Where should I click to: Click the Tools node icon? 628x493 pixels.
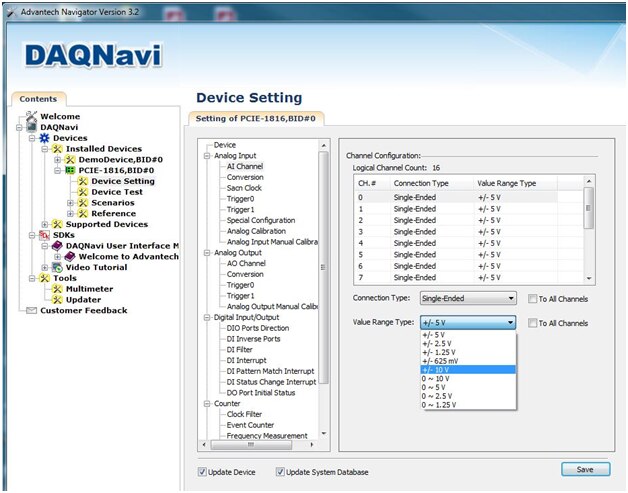coord(44,278)
